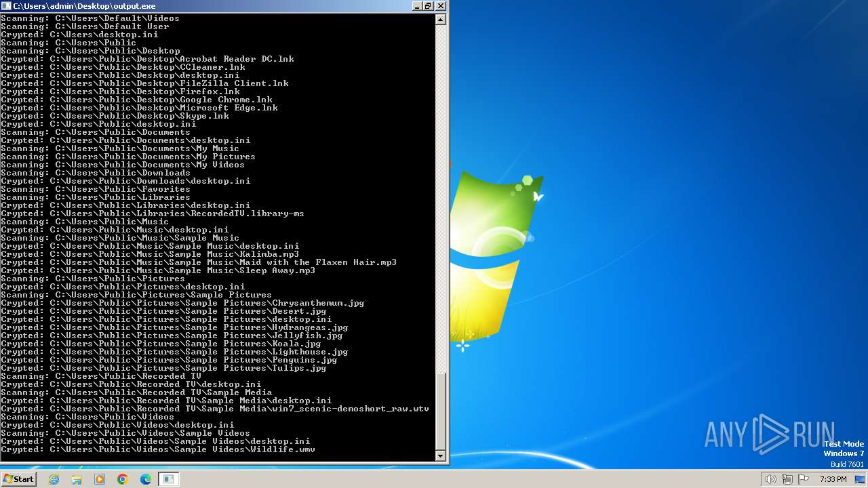868x488 pixels.
Task: Launch Internet Explorer from taskbar
Action: 54,479
